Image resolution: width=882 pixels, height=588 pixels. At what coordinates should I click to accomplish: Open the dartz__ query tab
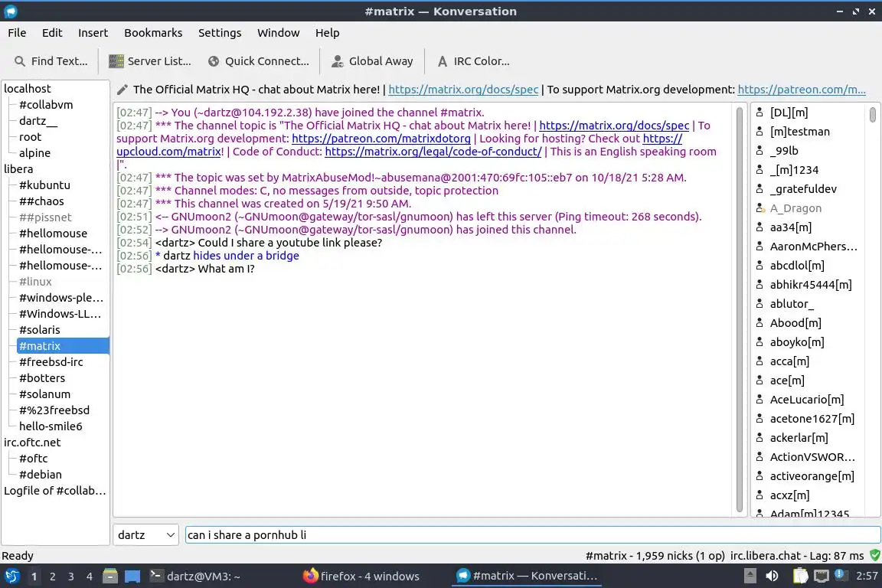tap(38, 121)
